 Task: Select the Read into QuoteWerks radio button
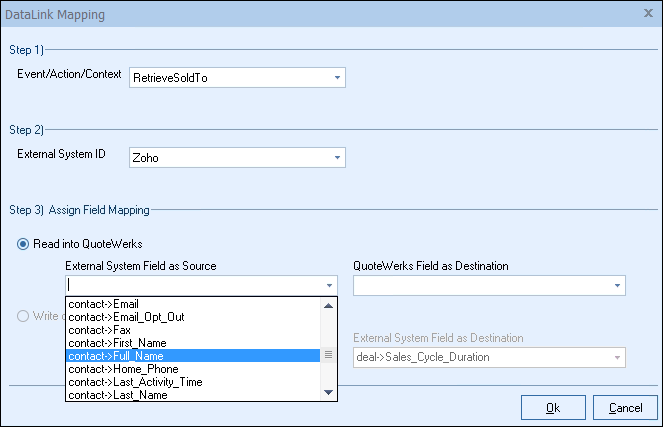coord(24,245)
